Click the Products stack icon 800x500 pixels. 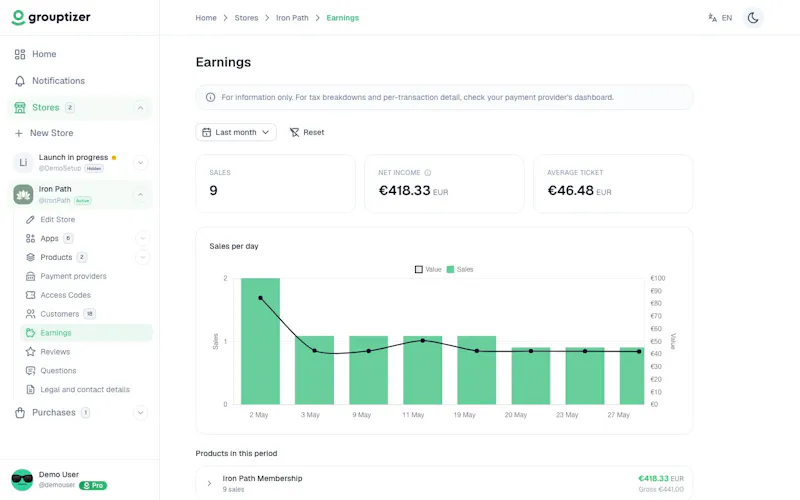[x=30, y=257]
